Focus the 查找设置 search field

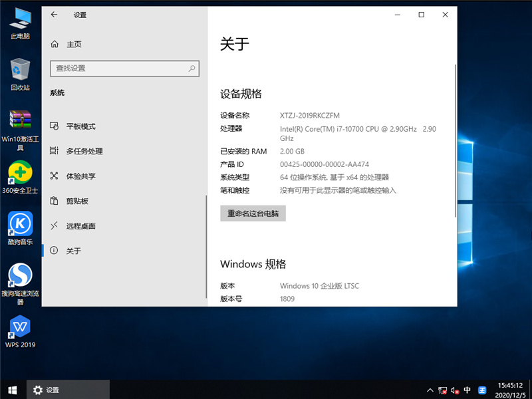tap(124, 68)
